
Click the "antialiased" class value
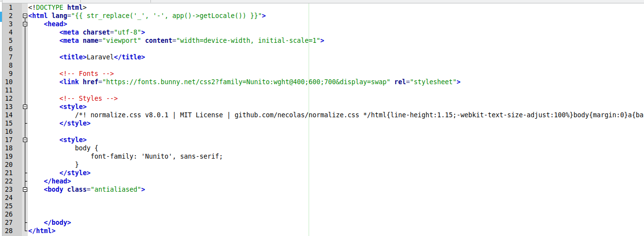116,189
